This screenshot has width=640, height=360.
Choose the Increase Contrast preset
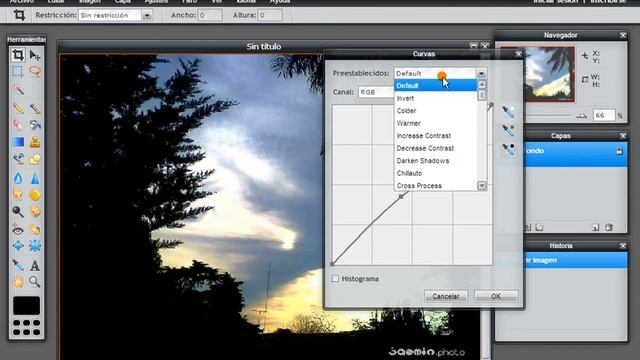pos(435,136)
